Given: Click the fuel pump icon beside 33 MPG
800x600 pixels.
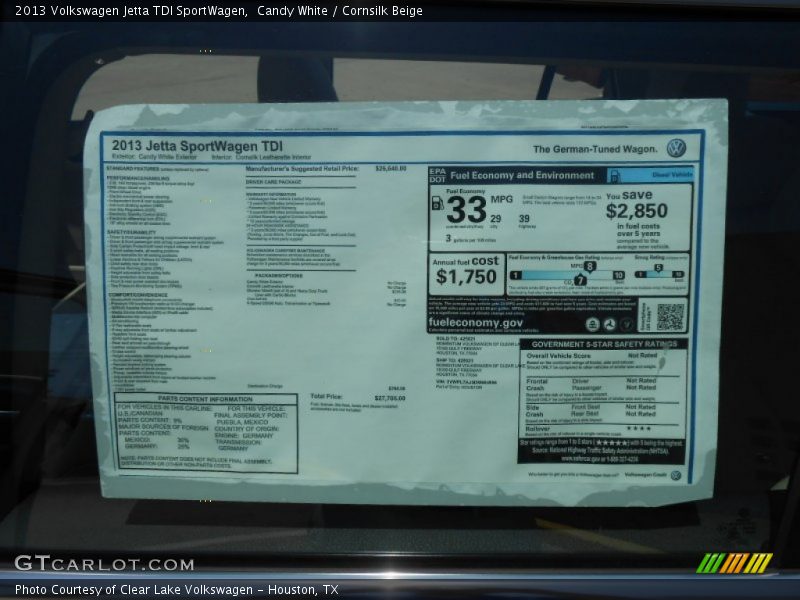Looking at the screenshot, I should point(437,203).
